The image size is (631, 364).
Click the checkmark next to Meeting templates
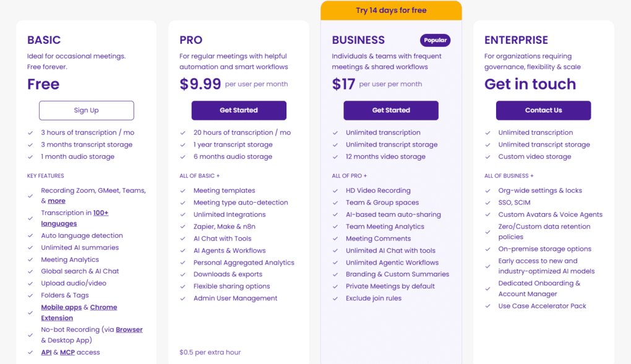click(x=182, y=190)
